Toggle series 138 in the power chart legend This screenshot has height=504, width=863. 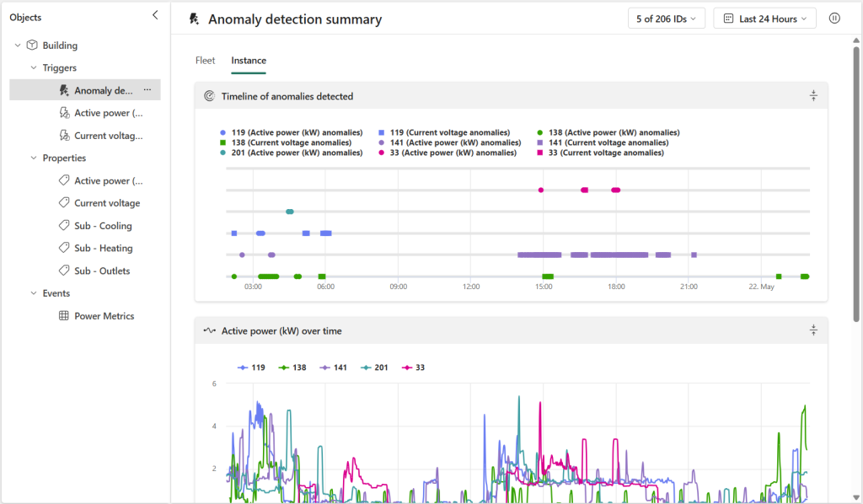[292, 367]
